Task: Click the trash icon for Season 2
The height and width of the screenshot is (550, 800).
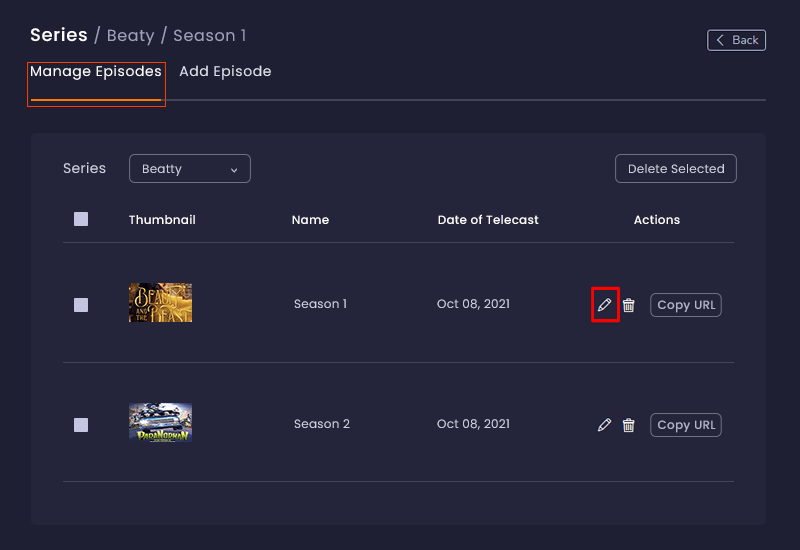Action: tap(628, 425)
